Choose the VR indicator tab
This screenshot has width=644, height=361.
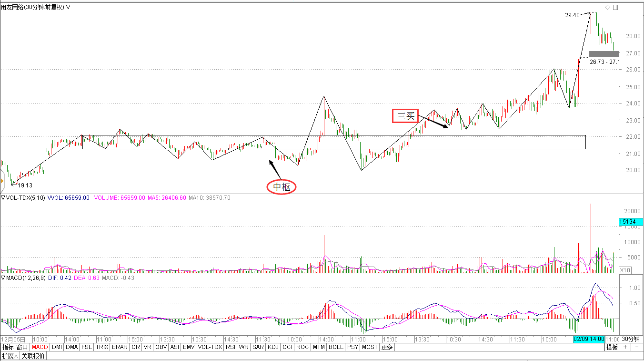[148, 347]
